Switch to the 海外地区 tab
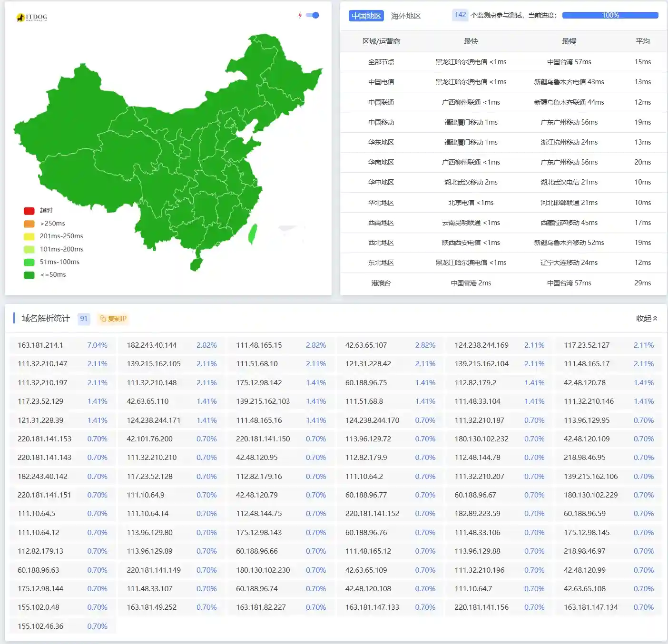 405,15
